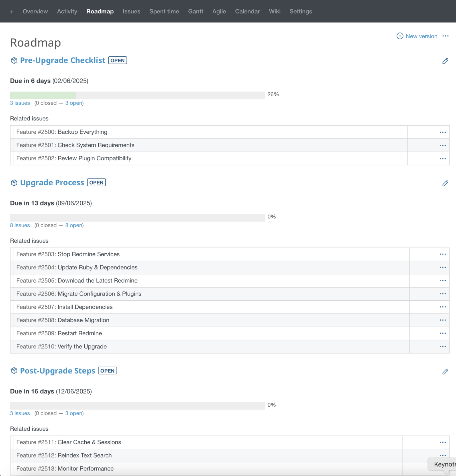Click the package icon beside Upgrade Process
The width and height of the screenshot is (456, 476).
tap(14, 183)
